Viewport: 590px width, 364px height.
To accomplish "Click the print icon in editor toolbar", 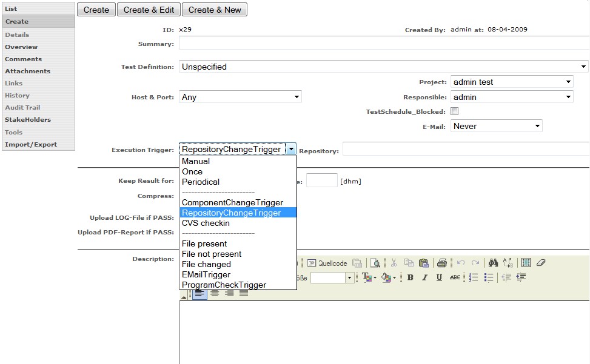I will tap(442, 263).
